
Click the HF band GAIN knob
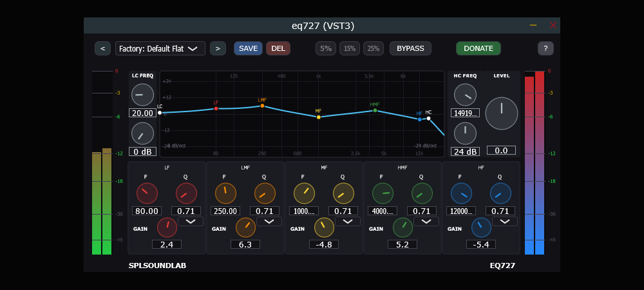pyautogui.click(x=481, y=227)
